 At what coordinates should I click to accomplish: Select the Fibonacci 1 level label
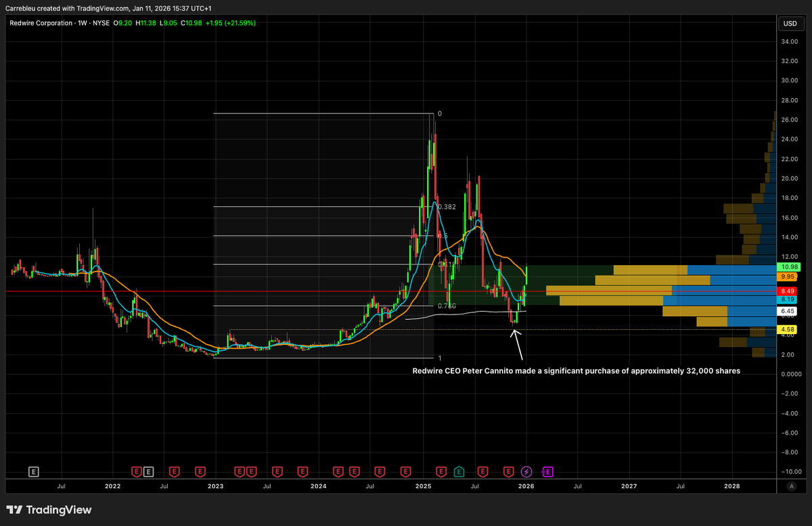pyautogui.click(x=440, y=358)
